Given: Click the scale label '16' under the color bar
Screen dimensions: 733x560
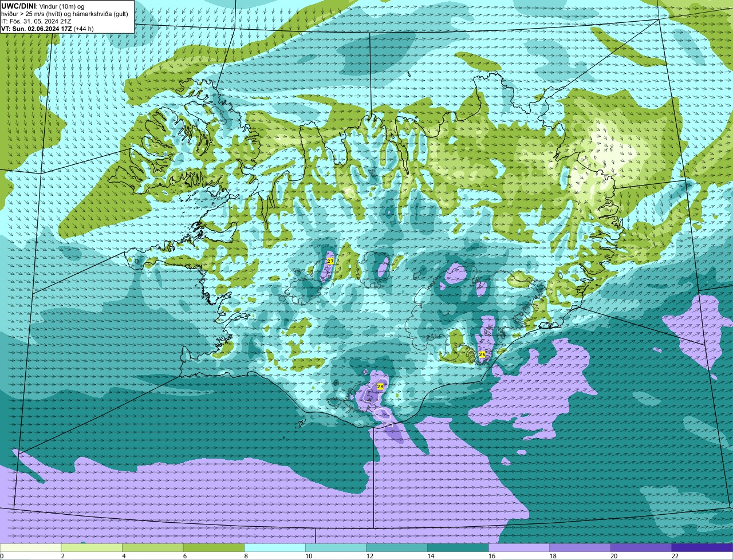Looking at the screenshot, I should click(492, 556).
